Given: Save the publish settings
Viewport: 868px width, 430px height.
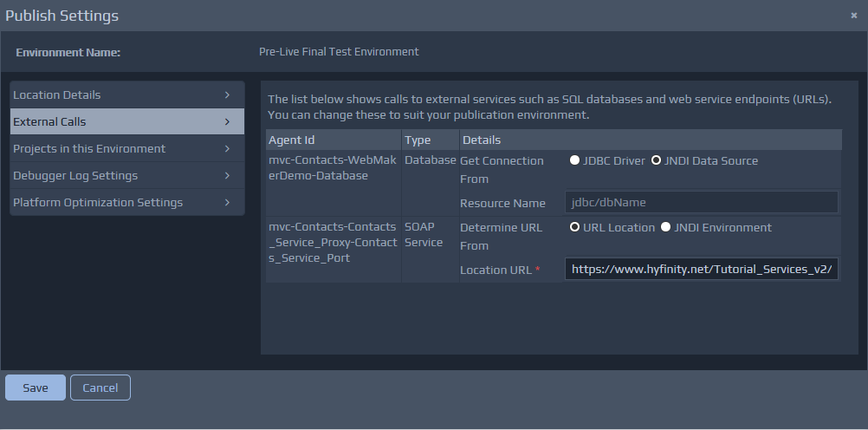Looking at the screenshot, I should (36, 388).
